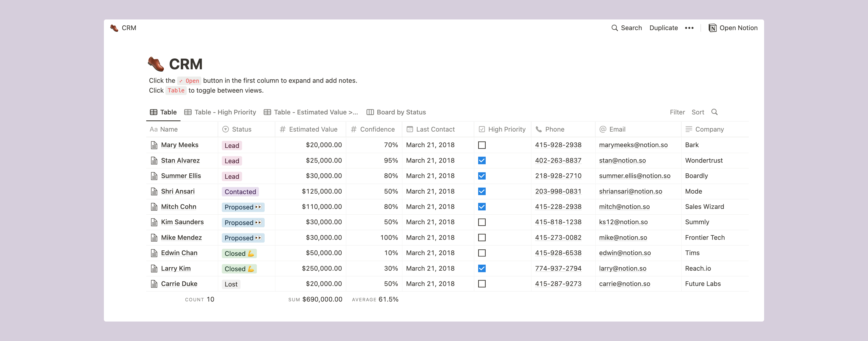Switch to Board by Status view
This screenshot has width=868, height=341.
pyautogui.click(x=396, y=112)
